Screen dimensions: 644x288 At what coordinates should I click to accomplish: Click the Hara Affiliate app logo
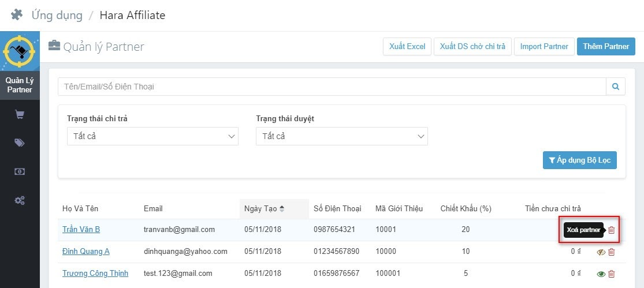tap(20, 52)
